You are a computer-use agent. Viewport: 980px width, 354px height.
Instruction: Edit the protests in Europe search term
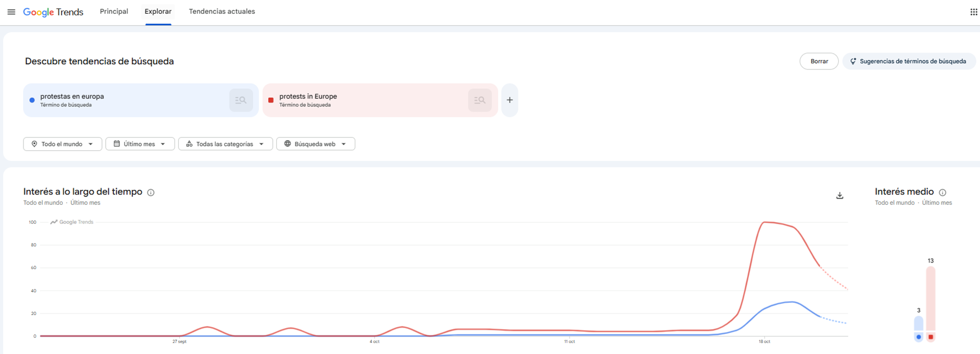coord(308,97)
